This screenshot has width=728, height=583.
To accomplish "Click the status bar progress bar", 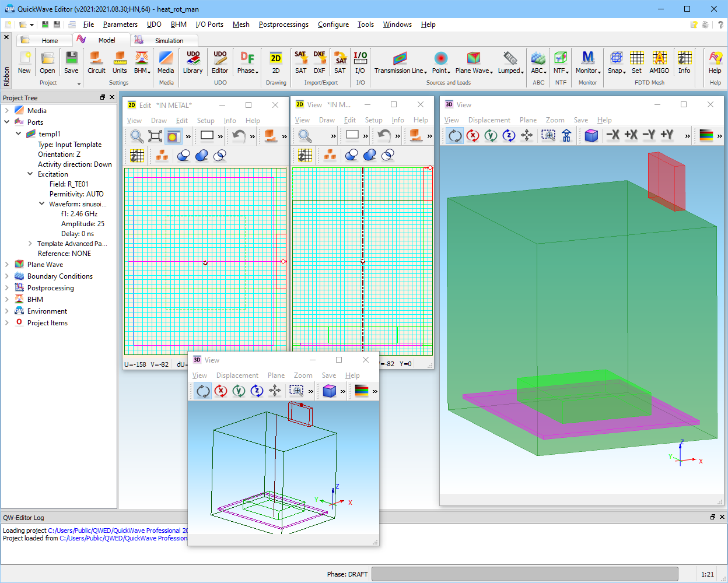I will click(x=525, y=574).
